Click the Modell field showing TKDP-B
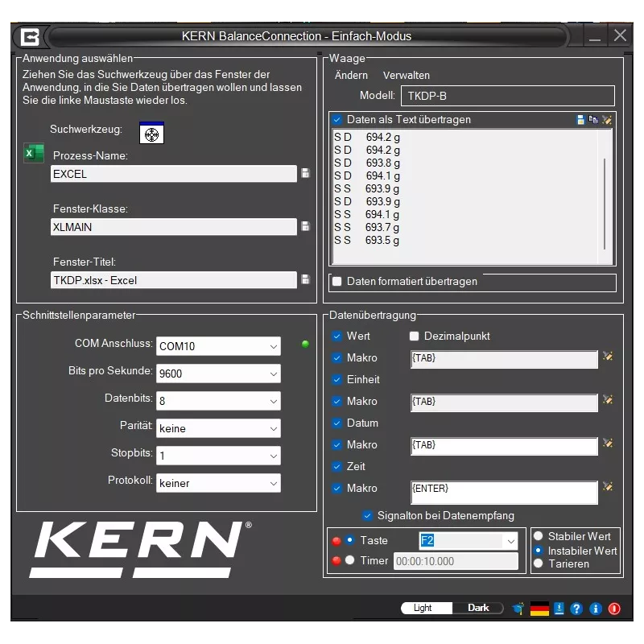Viewport: 644px width, 644px height. (x=507, y=95)
